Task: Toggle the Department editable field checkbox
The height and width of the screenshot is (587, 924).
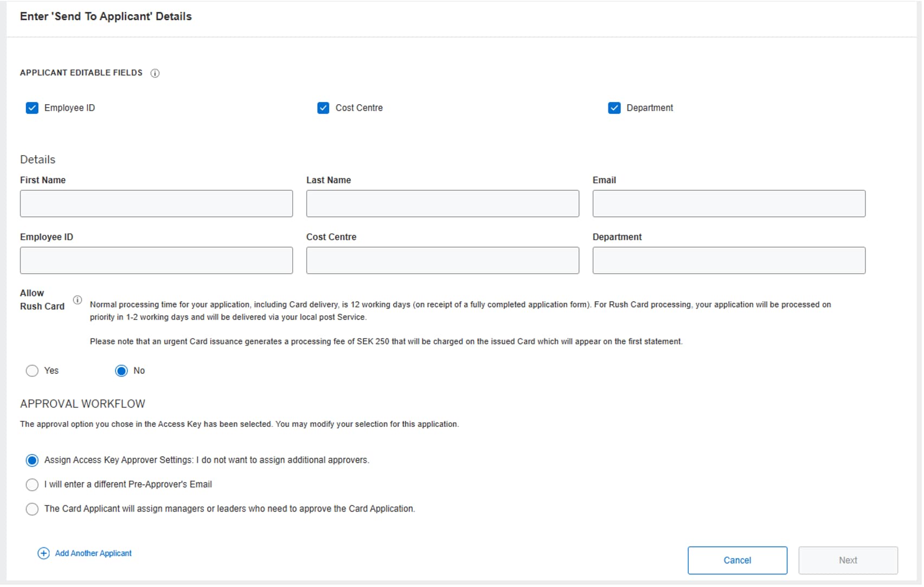Action: (x=614, y=108)
